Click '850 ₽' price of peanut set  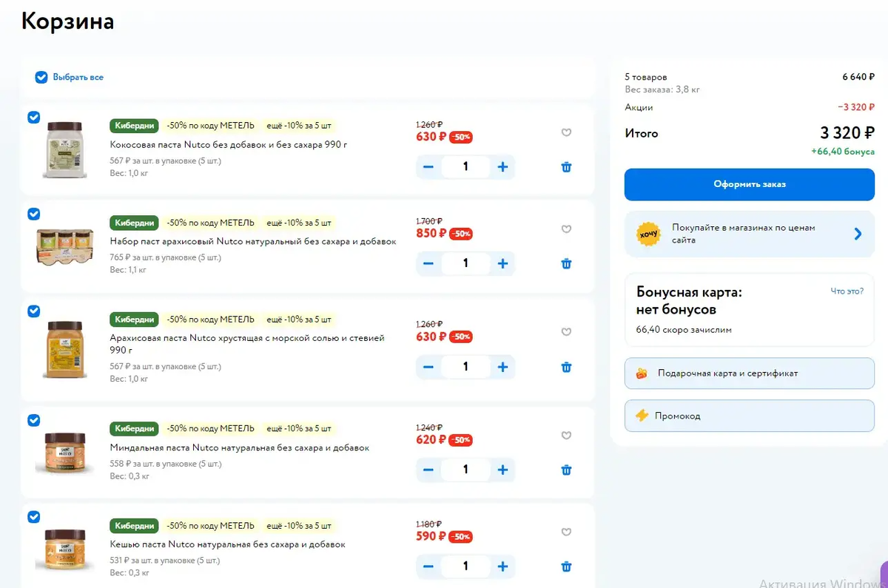431,233
